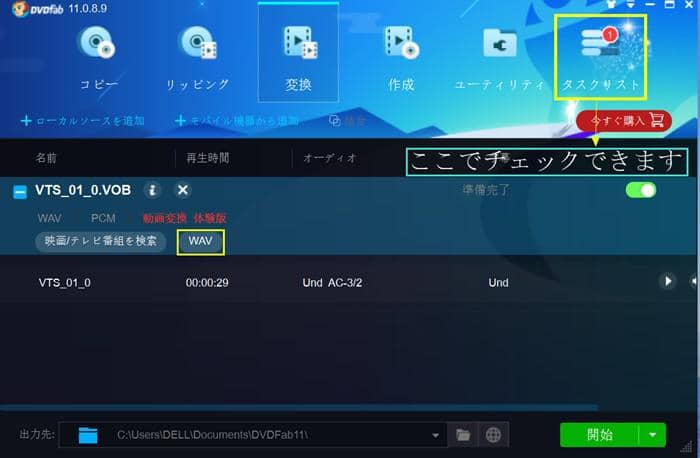Open the Ripping (リッピング) module
700x458 pixels.
click(x=198, y=58)
